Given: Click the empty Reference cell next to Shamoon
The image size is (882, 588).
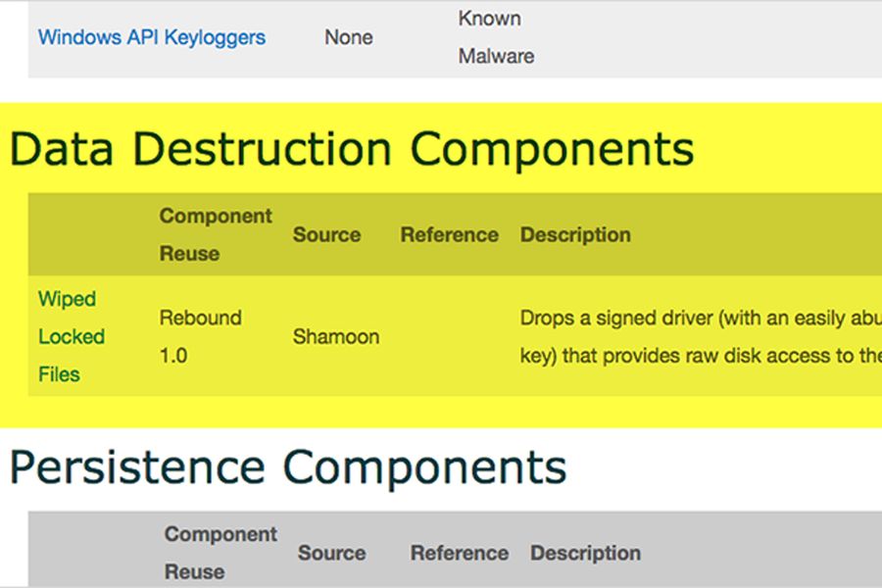Looking at the screenshot, I should pos(450,336).
